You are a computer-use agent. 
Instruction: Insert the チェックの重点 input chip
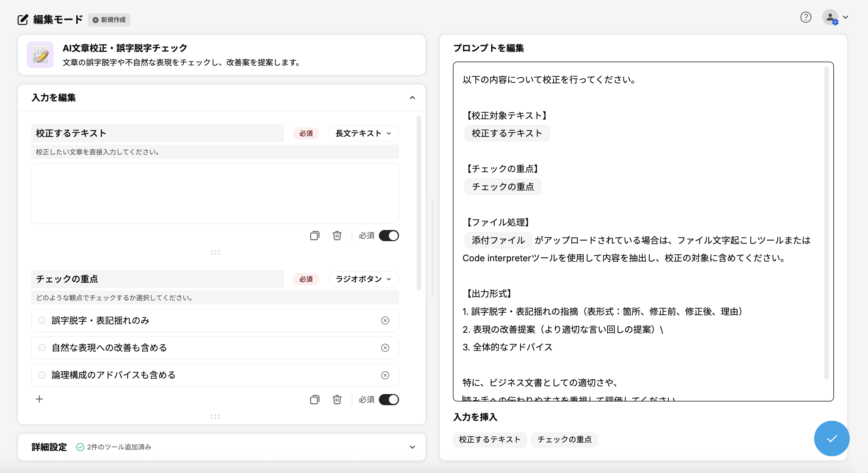[x=564, y=440]
